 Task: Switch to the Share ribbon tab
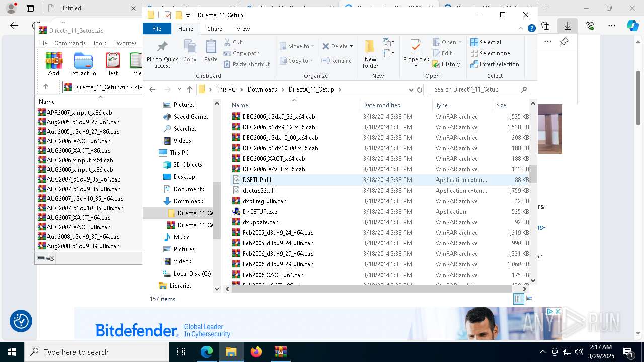(x=215, y=29)
